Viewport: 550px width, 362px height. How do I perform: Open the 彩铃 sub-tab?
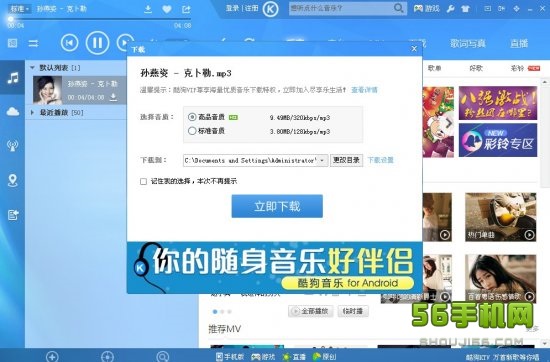[x=517, y=68]
